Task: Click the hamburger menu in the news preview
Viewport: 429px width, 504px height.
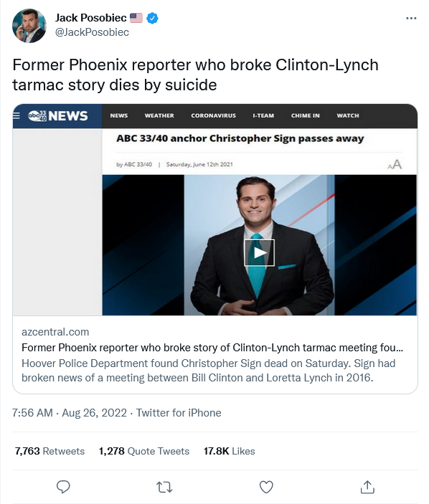Action: point(16,115)
